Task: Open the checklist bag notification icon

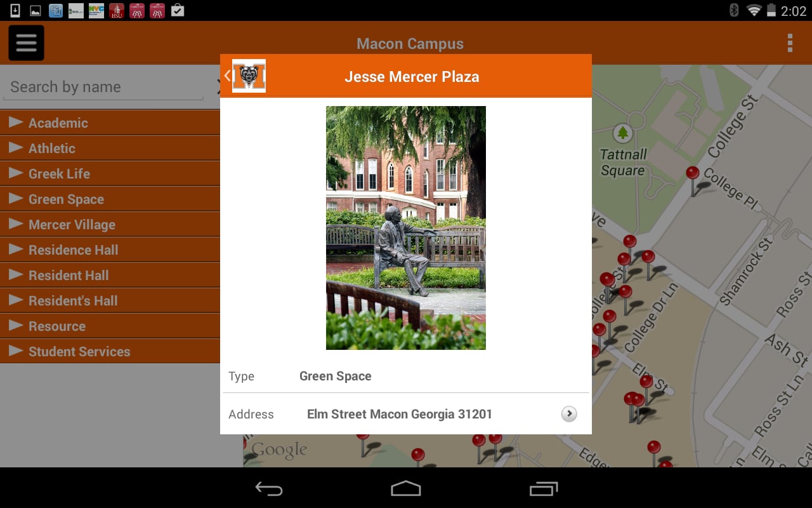Action: (178, 10)
